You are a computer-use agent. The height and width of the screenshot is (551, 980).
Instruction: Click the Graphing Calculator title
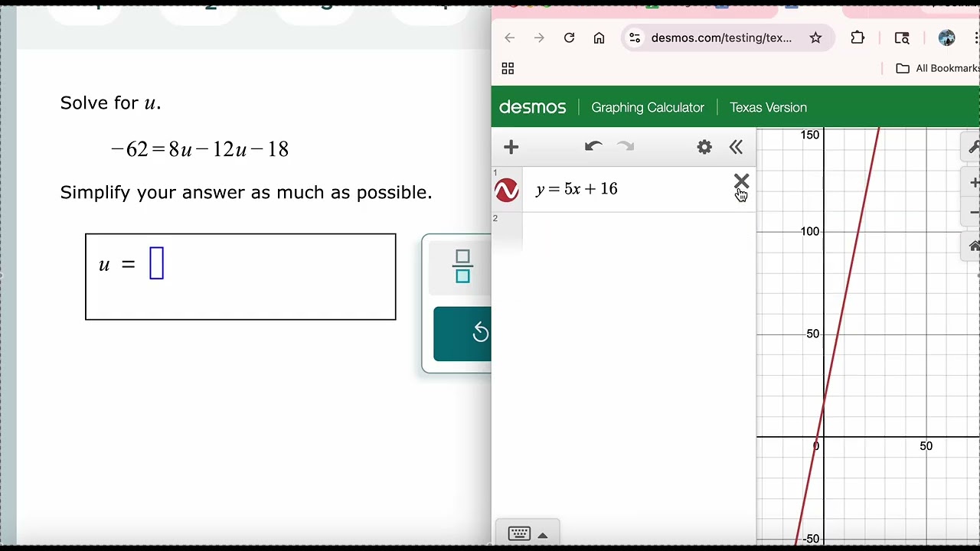(648, 107)
